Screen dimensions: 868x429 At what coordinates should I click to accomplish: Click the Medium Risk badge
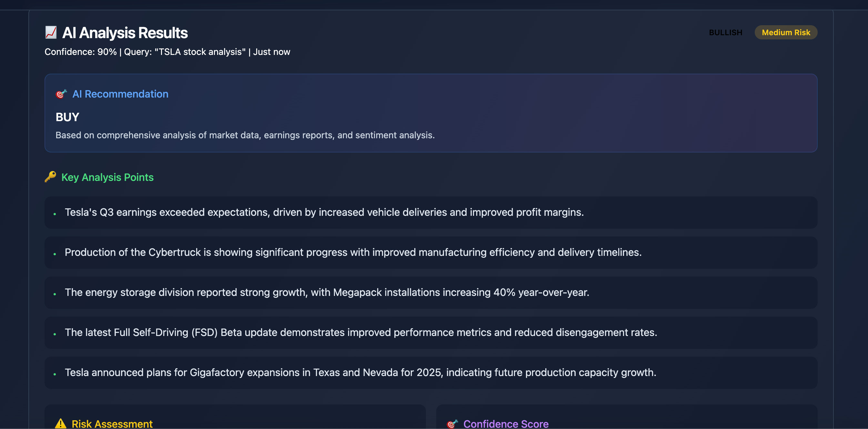pos(785,32)
